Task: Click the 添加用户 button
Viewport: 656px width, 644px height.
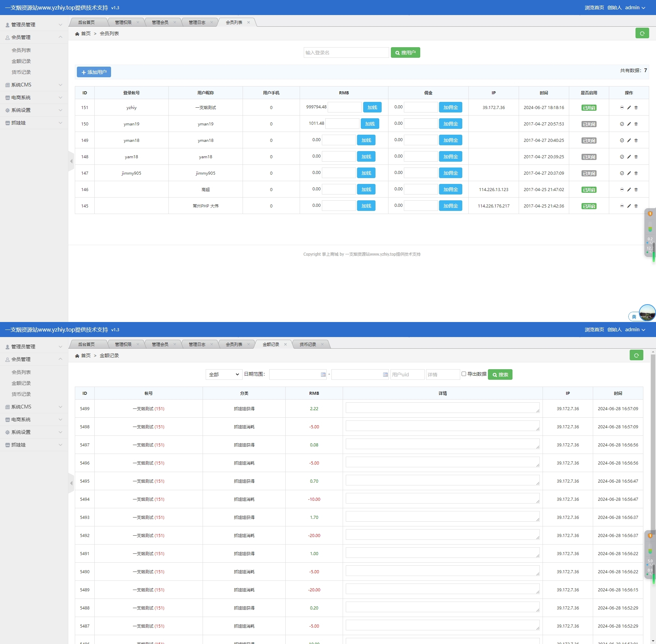Action: click(x=94, y=72)
